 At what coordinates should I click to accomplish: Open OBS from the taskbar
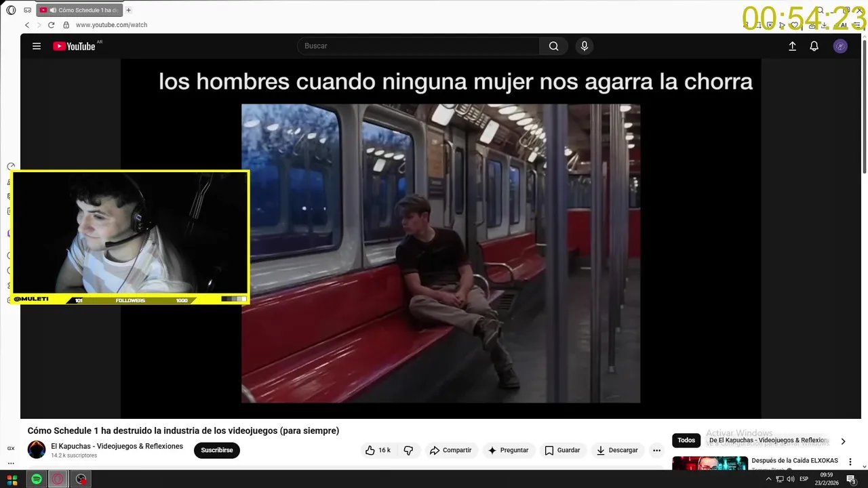(x=81, y=479)
